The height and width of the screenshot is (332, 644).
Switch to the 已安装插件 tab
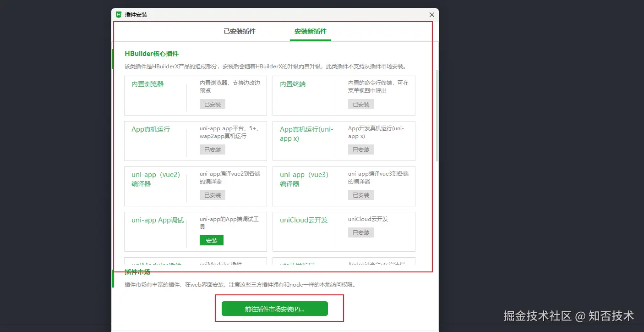240,32
